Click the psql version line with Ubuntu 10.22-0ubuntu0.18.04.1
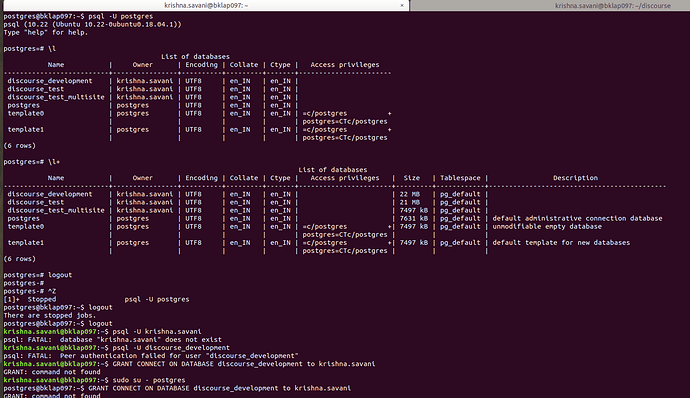 click(x=92, y=24)
